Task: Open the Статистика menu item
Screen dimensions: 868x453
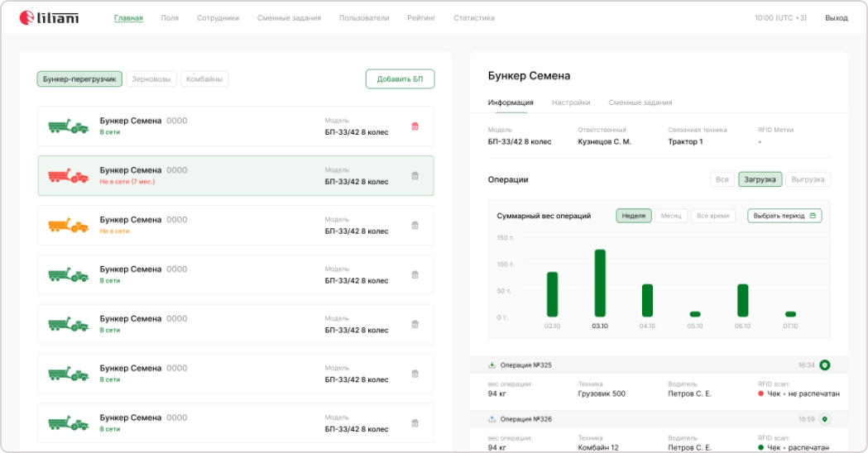Action: (x=473, y=17)
